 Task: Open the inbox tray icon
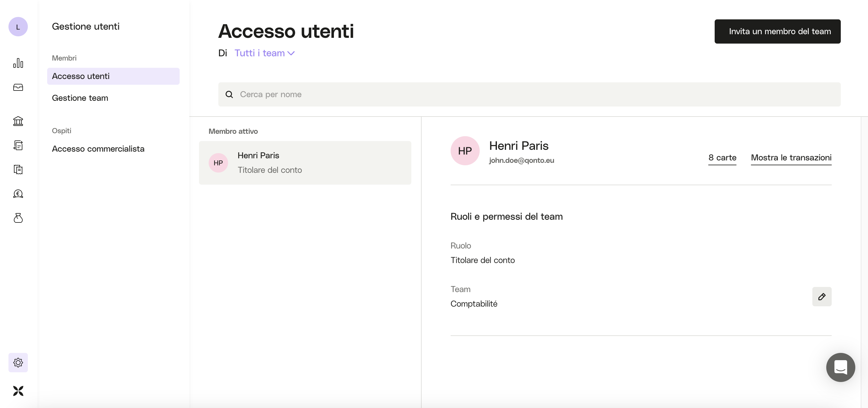18,87
